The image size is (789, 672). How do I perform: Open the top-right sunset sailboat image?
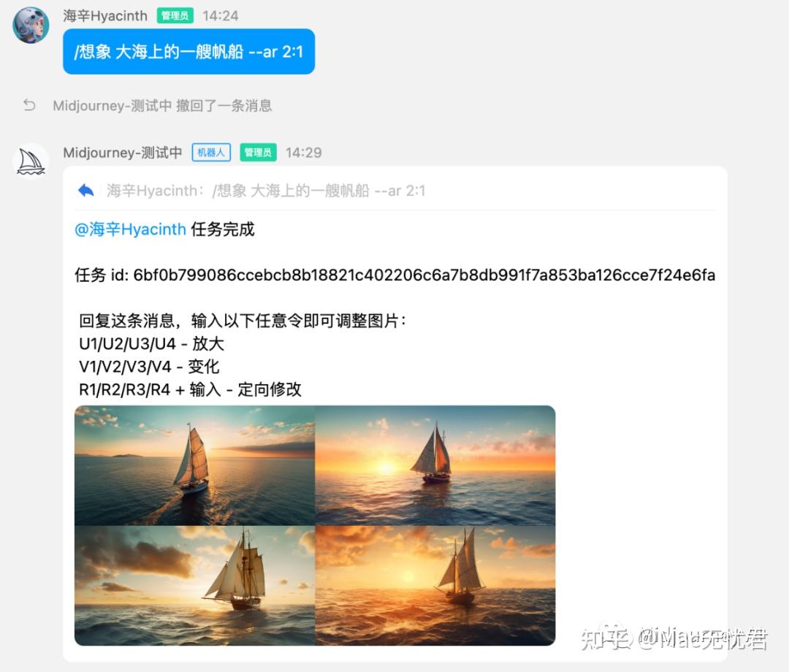pos(435,465)
